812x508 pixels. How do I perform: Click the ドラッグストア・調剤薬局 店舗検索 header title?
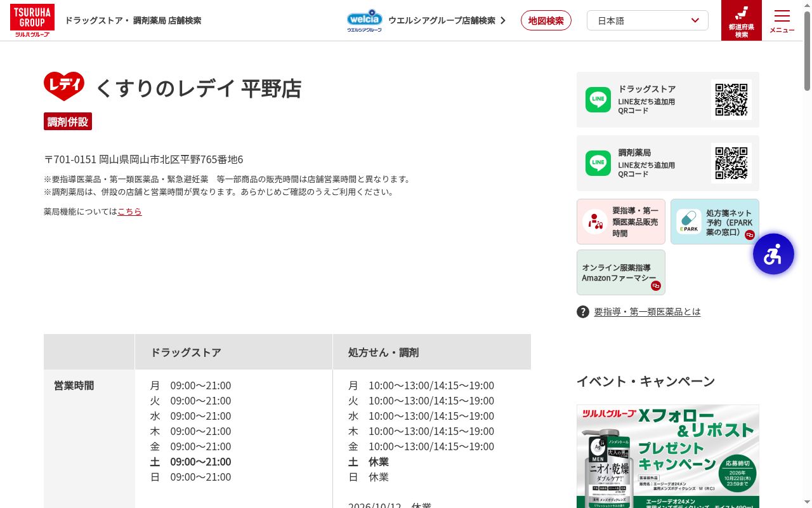133,20
